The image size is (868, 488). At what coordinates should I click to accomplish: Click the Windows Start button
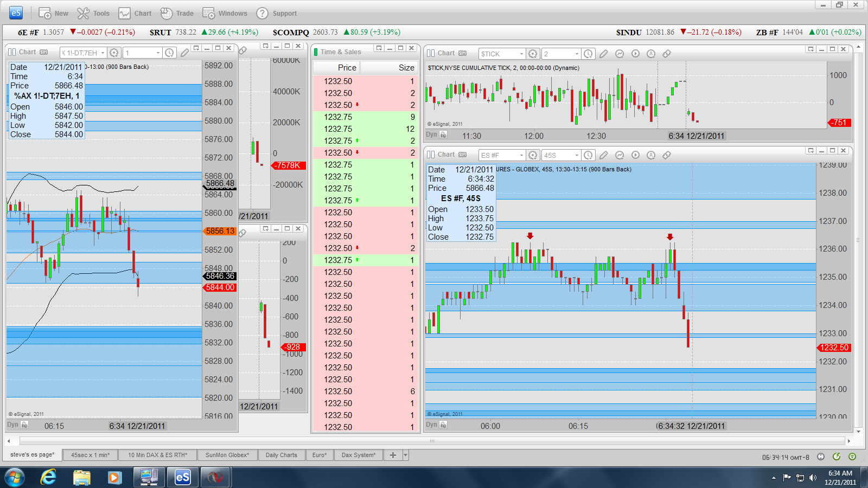(x=15, y=477)
